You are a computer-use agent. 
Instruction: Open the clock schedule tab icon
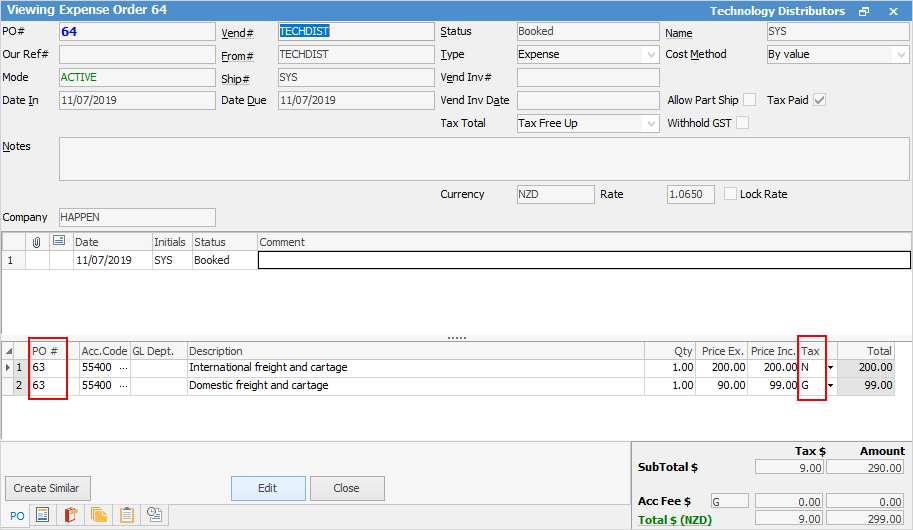coord(155,515)
